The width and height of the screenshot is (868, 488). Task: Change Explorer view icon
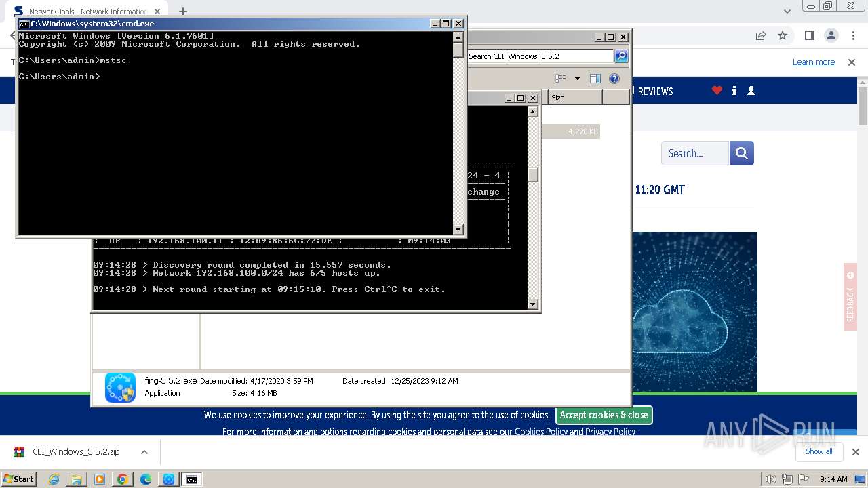(561, 79)
